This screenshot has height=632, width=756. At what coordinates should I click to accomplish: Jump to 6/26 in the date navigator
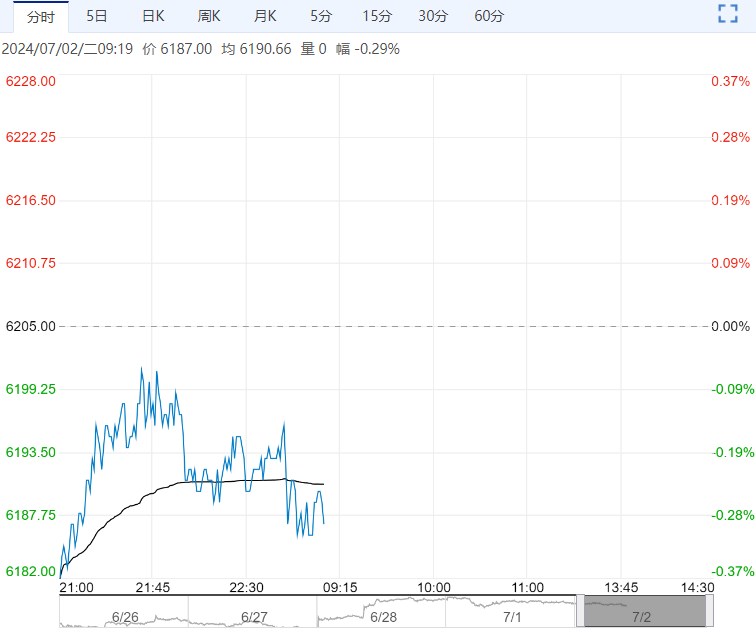pyautogui.click(x=125, y=617)
